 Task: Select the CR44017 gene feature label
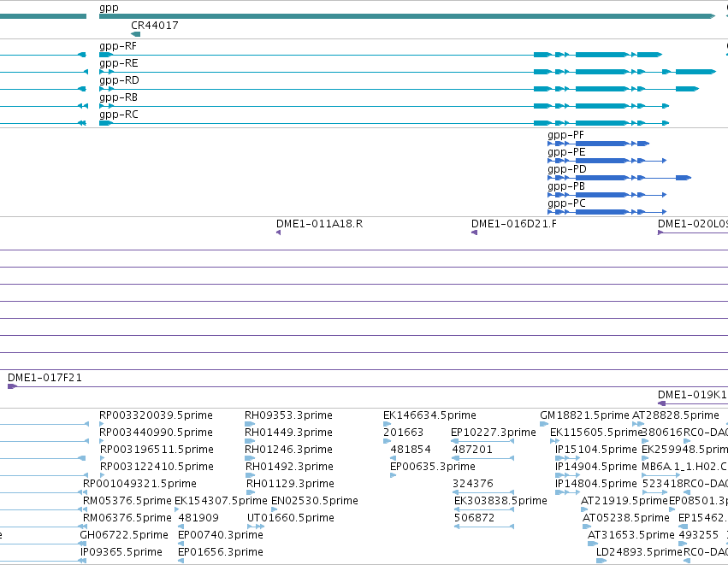[x=155, y=26]
